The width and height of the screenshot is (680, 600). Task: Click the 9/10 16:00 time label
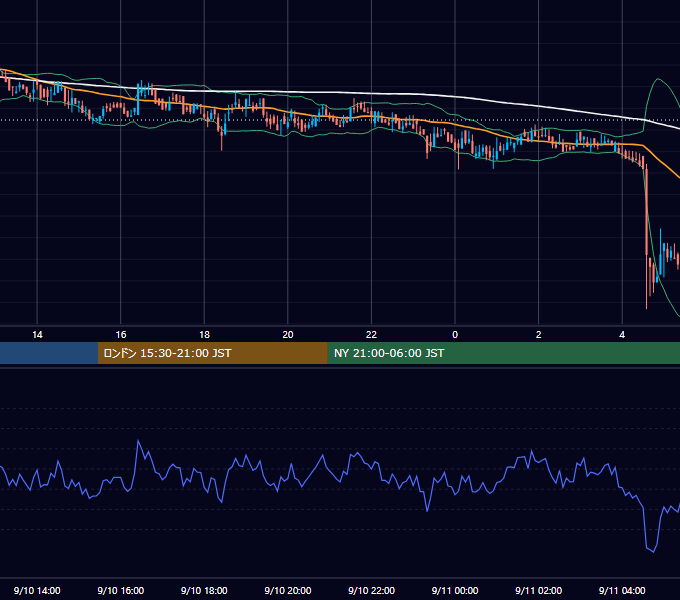click(121, 590)
